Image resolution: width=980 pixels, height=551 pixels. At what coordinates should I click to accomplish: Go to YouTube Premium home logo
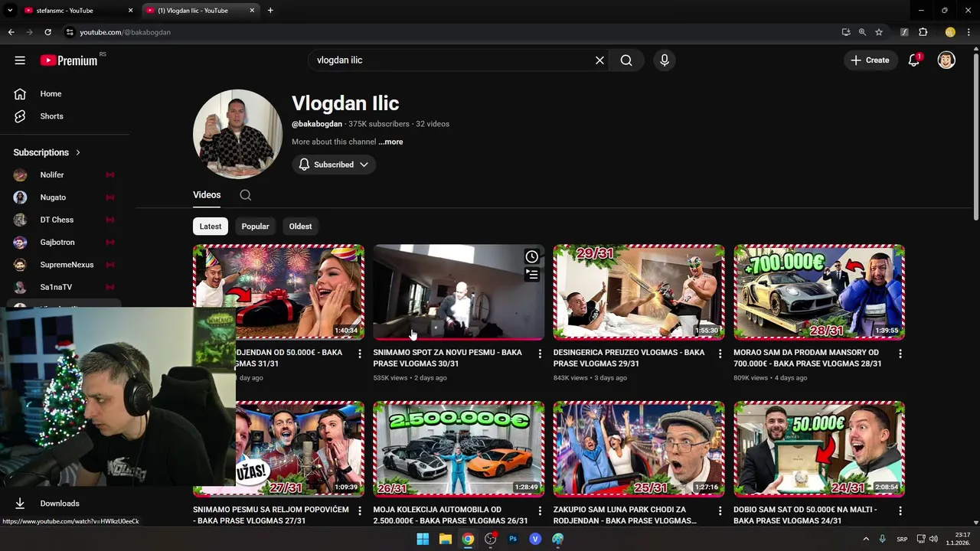(69, 60)
